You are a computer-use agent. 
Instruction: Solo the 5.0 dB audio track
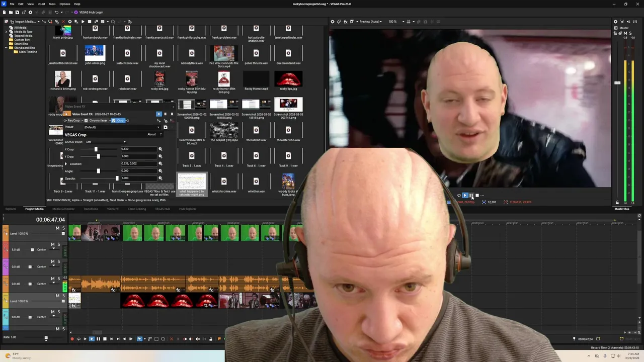tap(59, 244)
